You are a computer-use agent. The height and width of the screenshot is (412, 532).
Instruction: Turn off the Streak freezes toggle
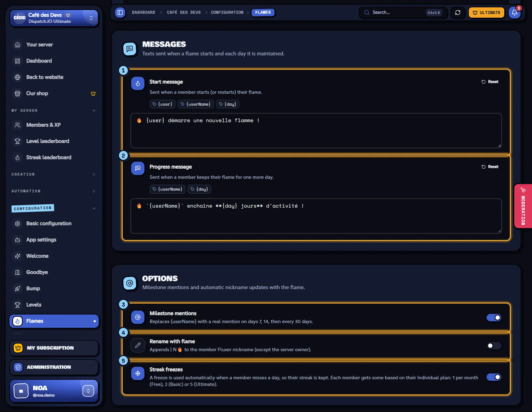494,377
